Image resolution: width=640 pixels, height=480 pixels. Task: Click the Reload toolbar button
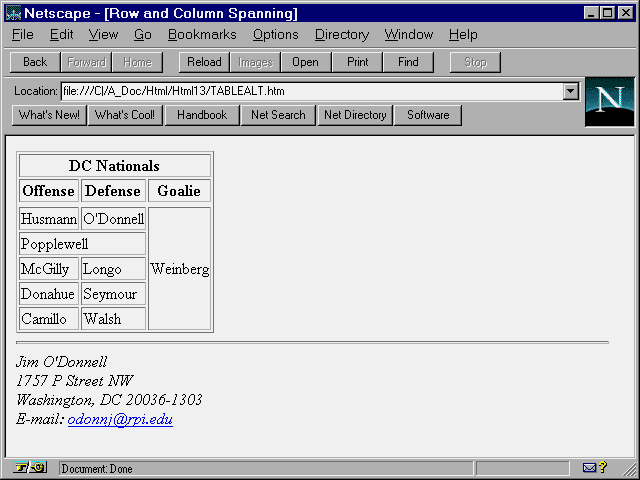[x=204, y=62]
